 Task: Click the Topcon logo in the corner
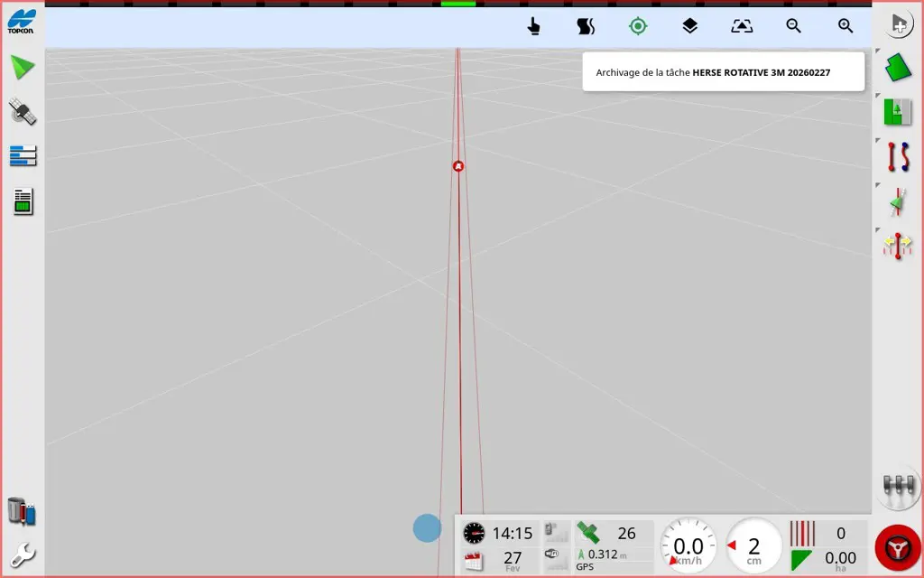pos(21,22)
